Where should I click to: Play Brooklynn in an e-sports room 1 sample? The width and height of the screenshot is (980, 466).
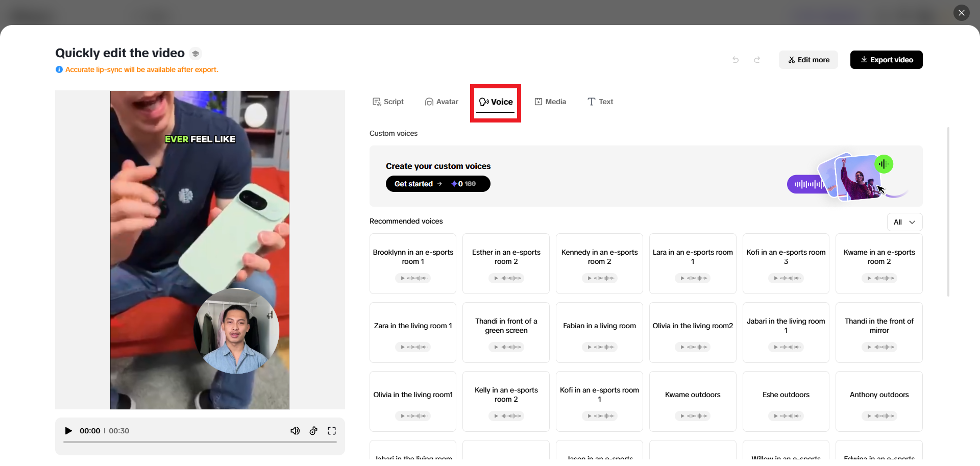(x=413, y=278)
